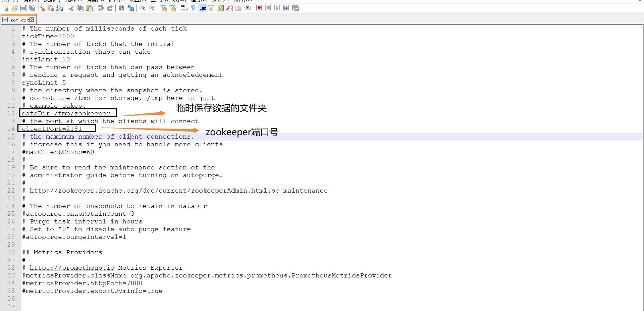Image resolution: width=644 pixels, height=311 pixels.
Task: Click the line number 22 in the margin
Action: (x=11, y=191)
